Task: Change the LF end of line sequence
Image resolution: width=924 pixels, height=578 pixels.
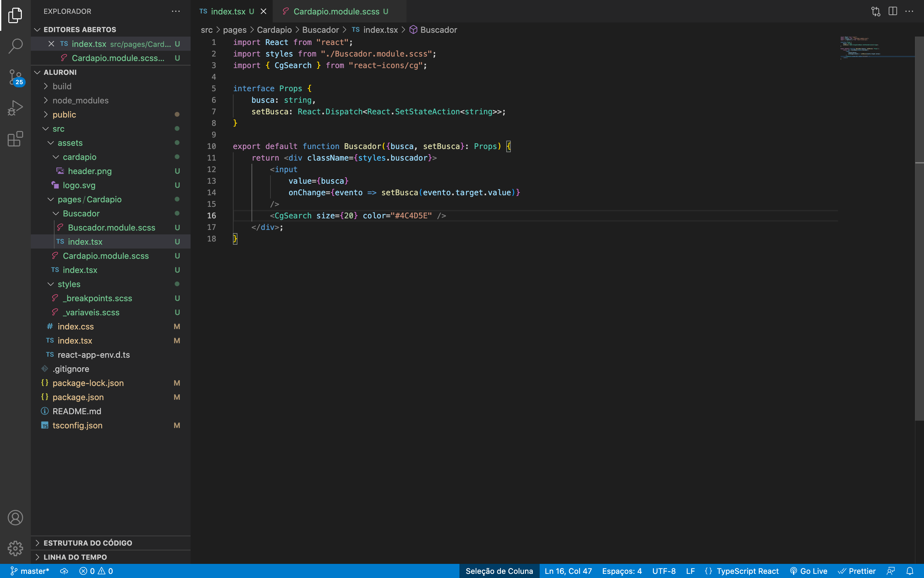Action: click(x=690, y=571)
